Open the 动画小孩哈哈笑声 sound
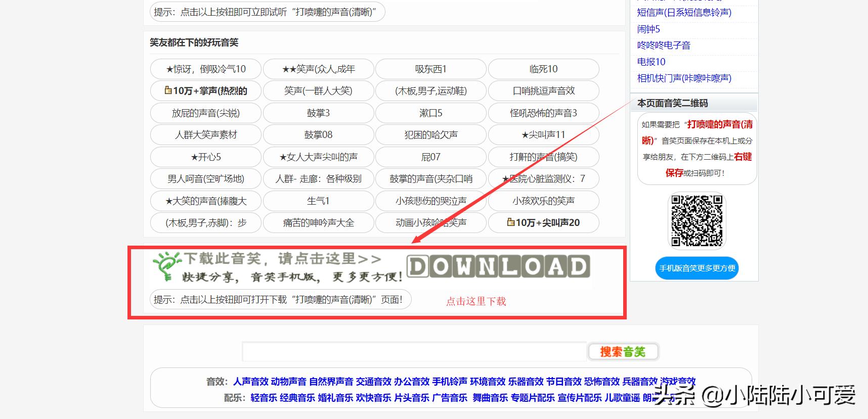 (431, 223)
